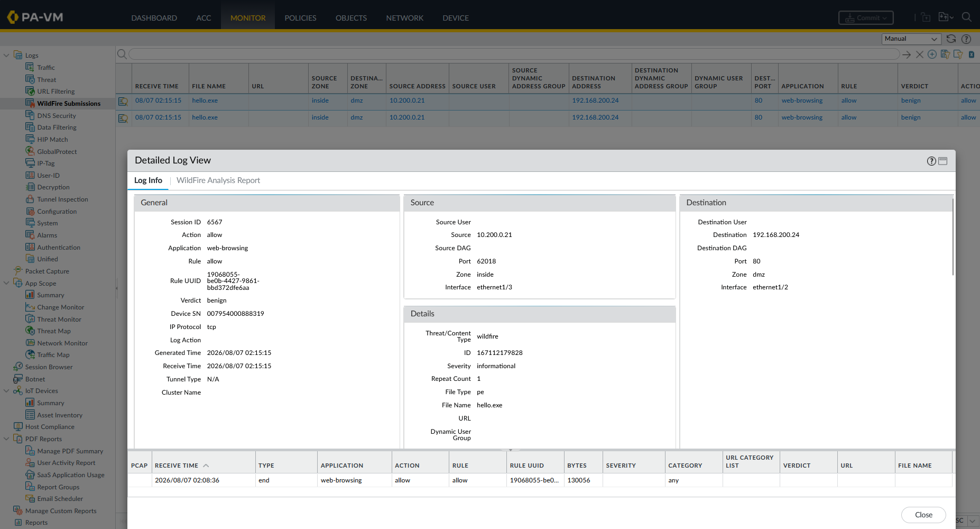Viewport: 980px width, 529px height.
Task: Click the search magnifier in the top bar
Action: point(966,17)
